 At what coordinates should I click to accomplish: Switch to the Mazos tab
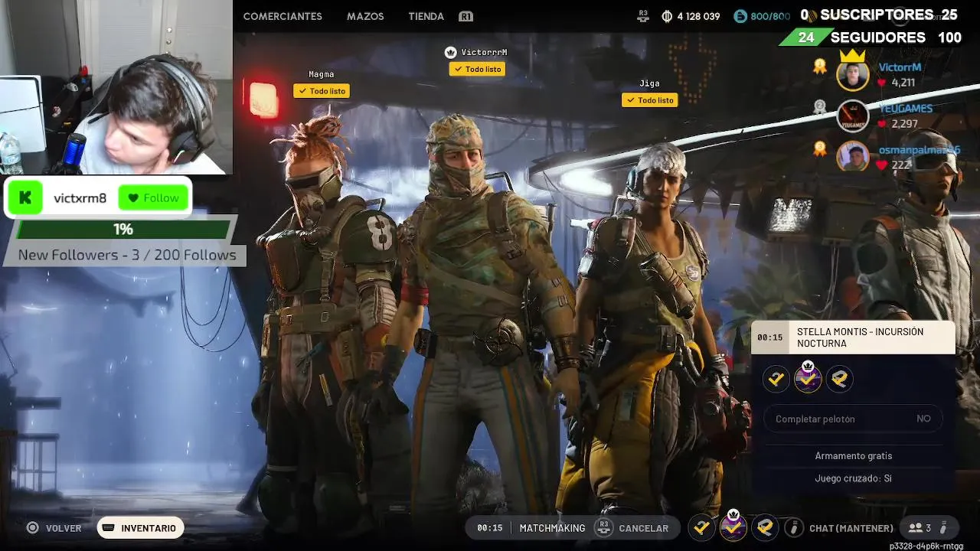[365, 16]
